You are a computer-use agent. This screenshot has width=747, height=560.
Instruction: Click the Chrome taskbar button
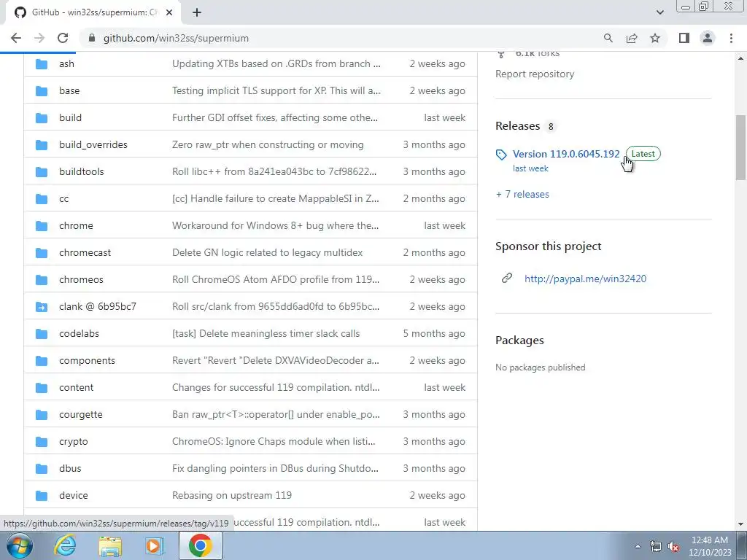point(200,545)
